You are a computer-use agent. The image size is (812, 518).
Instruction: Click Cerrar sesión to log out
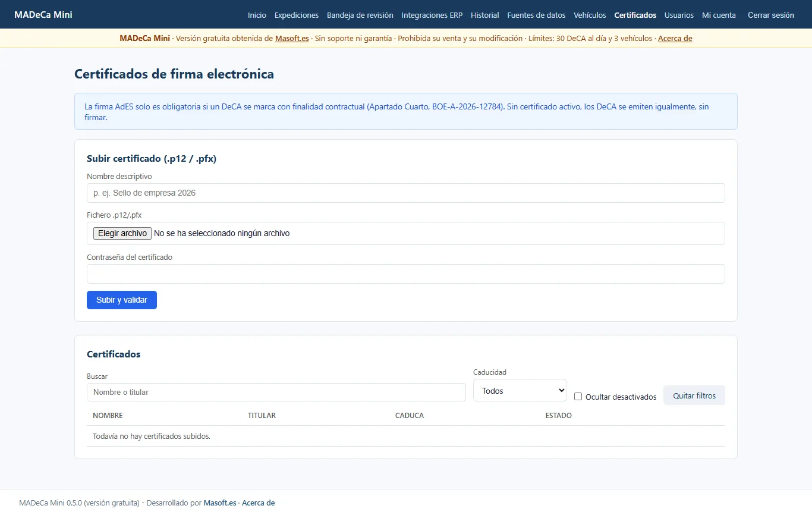(771, 15)
